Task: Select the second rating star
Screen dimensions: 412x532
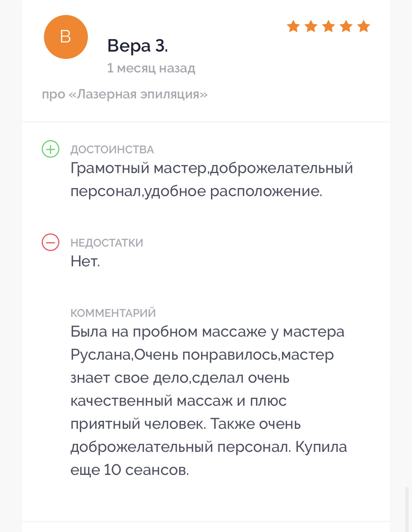Action: point(311,26)
